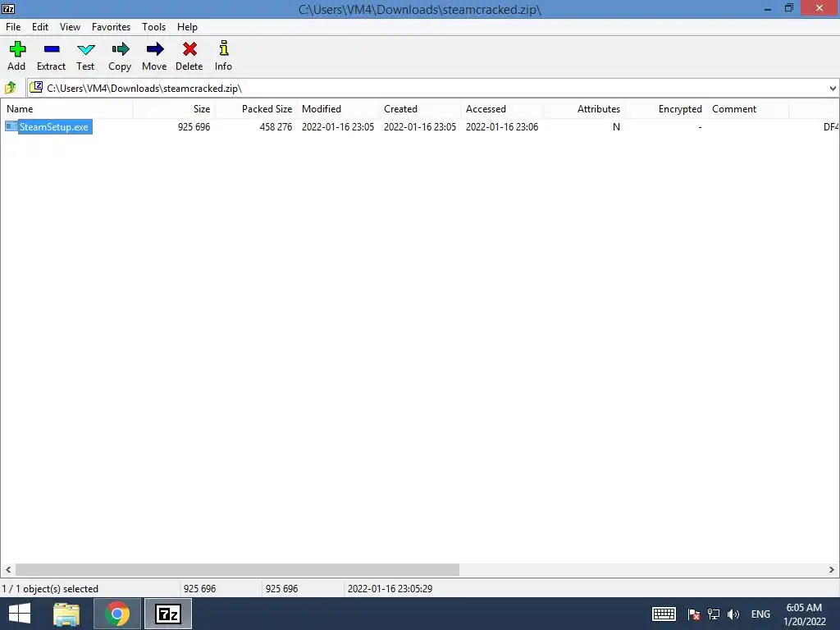Click the accessed date 2022-01-16 23:06
The width and height of the screenshot is (840, 630).
click(502, 127)
